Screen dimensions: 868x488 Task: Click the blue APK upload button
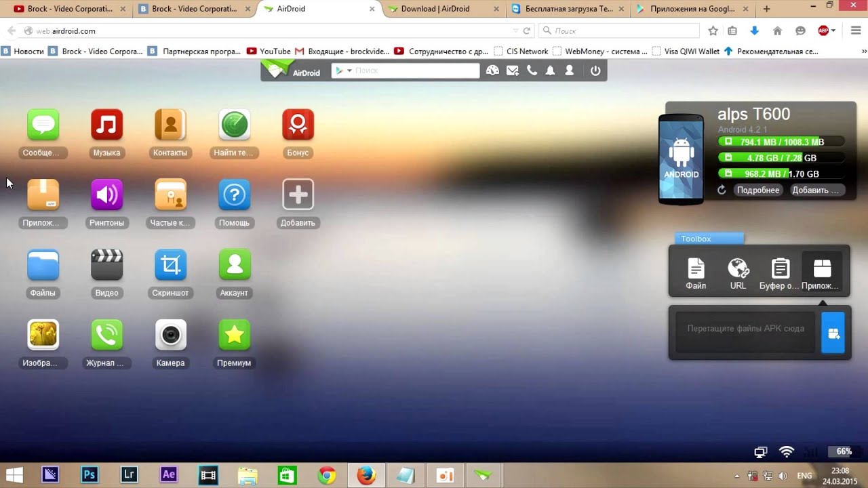(x=833, y=333)
